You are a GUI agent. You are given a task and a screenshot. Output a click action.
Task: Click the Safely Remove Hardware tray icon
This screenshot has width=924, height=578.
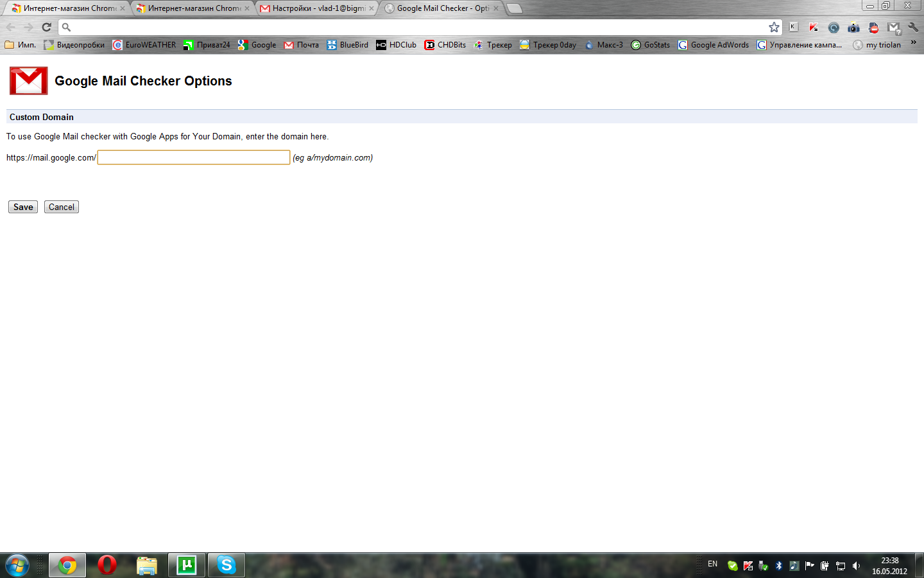[x=763, y=566]
